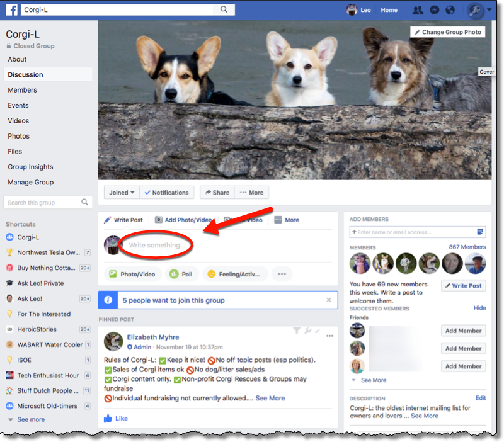Click Change Group Photo
504x442 pixels.
coord(448,32)
